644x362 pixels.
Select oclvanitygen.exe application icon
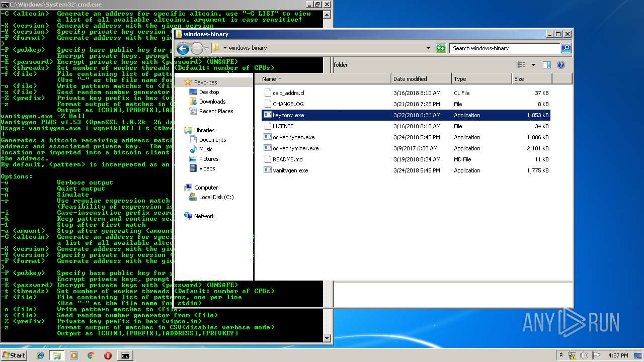[x=268, y=137]
